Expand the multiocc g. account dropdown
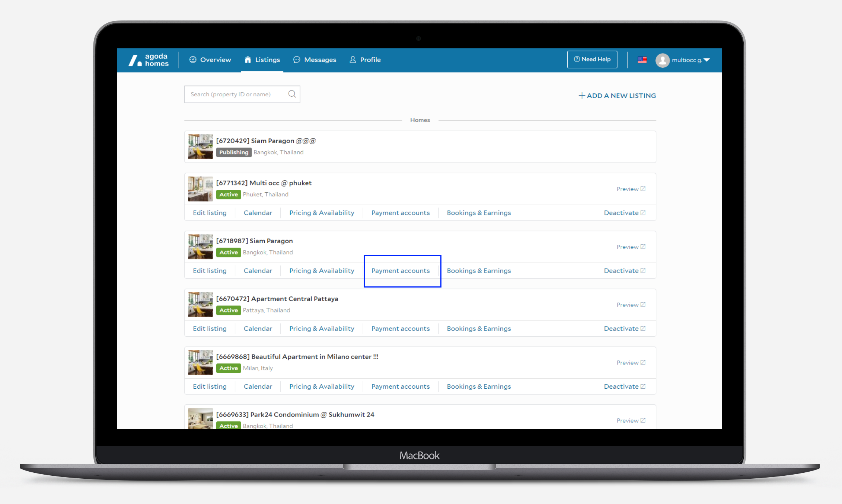 click(x=707, y=60)
